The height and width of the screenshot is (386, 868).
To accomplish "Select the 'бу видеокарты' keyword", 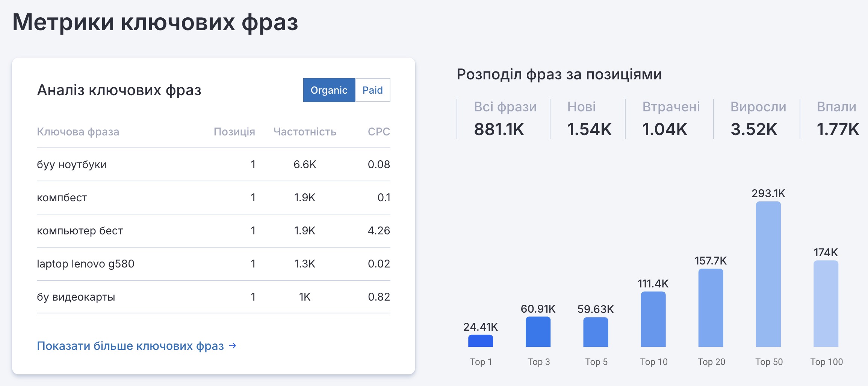I will coord(76,297).
